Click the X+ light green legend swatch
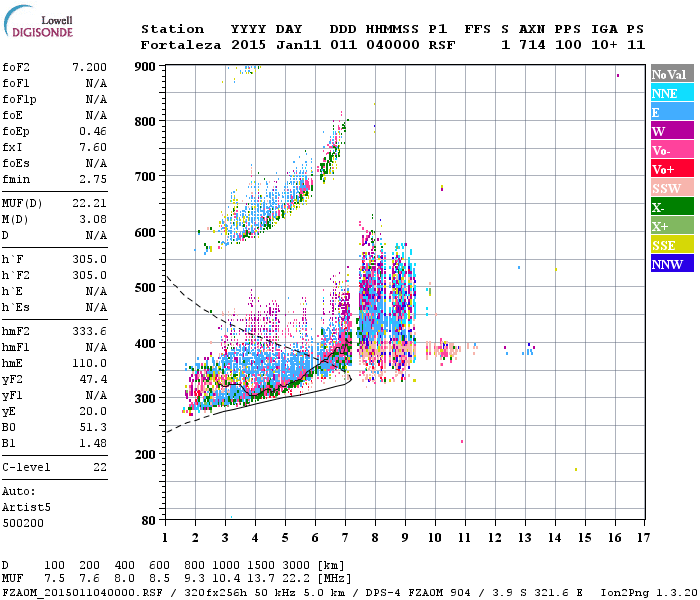 tap(672, 225)
